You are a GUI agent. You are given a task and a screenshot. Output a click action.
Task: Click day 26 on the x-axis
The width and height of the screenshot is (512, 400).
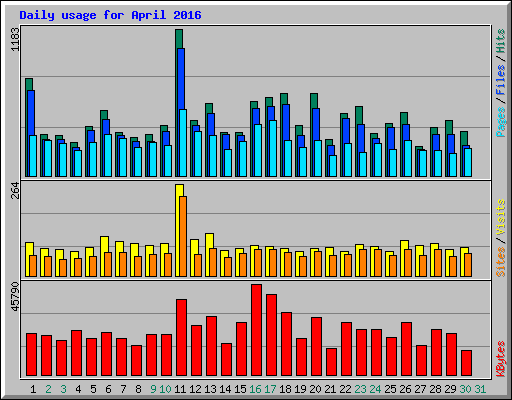405,389
